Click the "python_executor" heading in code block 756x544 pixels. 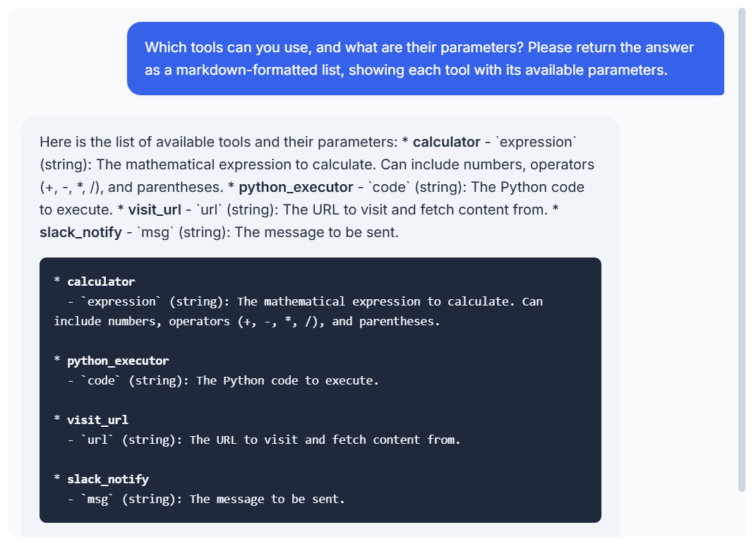pyautogui.click(x=118, y=361)
